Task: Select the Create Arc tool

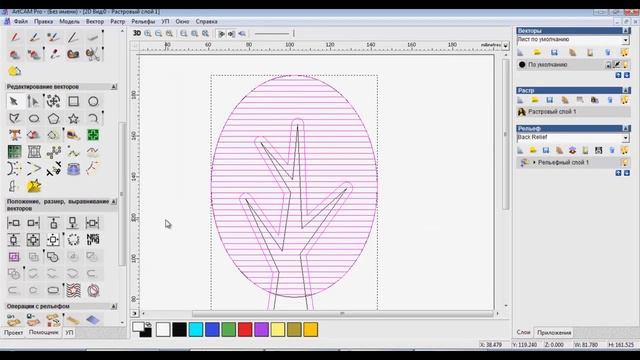Action: pos(93,118)
